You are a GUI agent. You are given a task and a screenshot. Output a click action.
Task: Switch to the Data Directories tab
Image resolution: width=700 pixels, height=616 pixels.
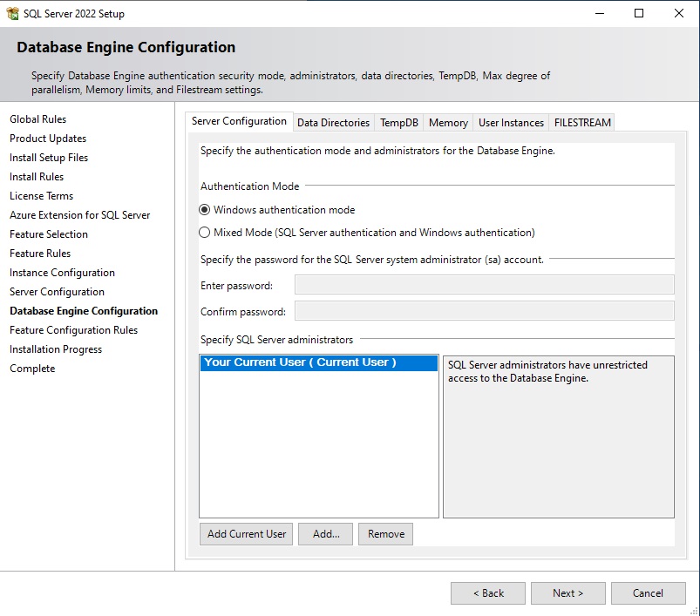333,123
